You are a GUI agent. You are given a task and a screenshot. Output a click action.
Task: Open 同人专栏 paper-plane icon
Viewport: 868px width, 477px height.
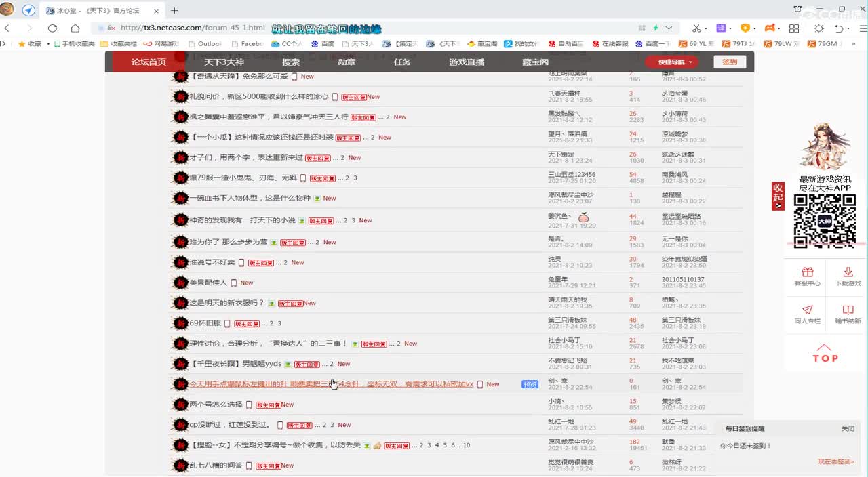pyautogui.click(x=808, y=310)
